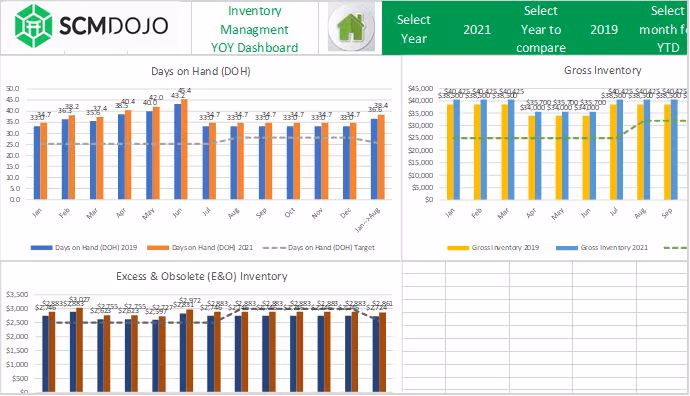Click Days on Hand (DOH) Target legend entry
Viewport: 690px width, 396px height.
coord(319,248)
